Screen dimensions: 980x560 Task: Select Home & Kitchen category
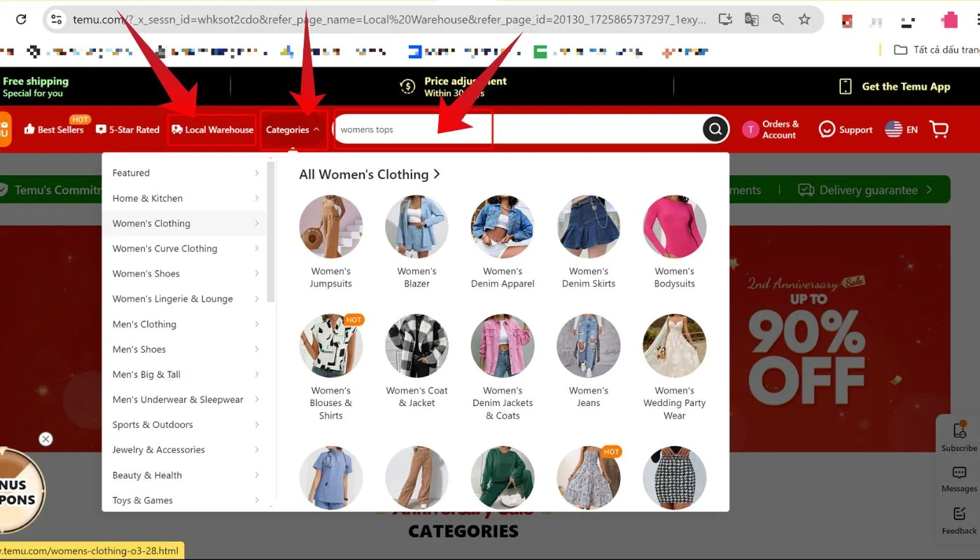click(185, 198)
